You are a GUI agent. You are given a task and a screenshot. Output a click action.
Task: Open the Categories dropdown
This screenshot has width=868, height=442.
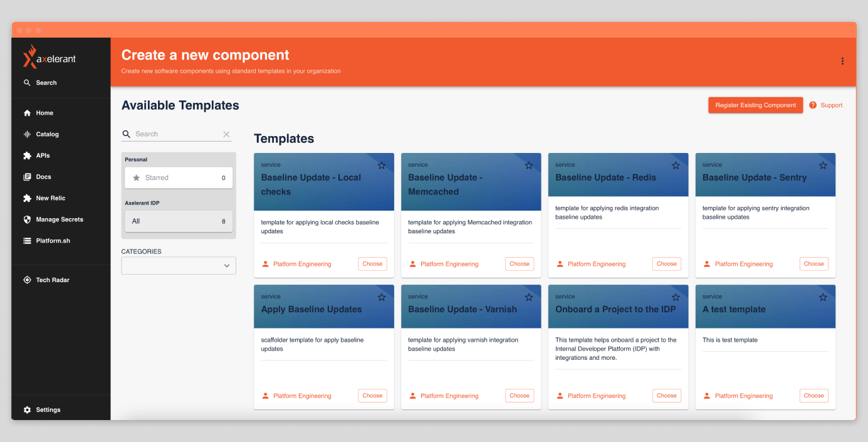click(178, 265)
